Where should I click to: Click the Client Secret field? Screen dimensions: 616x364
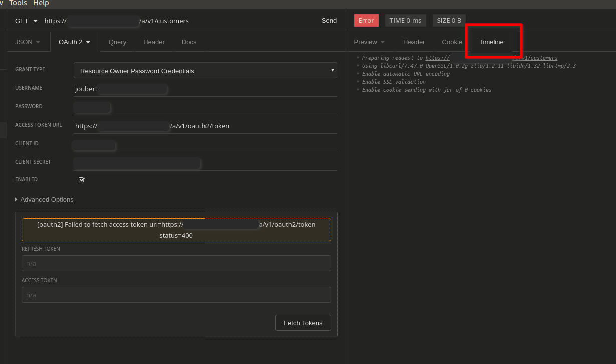(206, 164)
